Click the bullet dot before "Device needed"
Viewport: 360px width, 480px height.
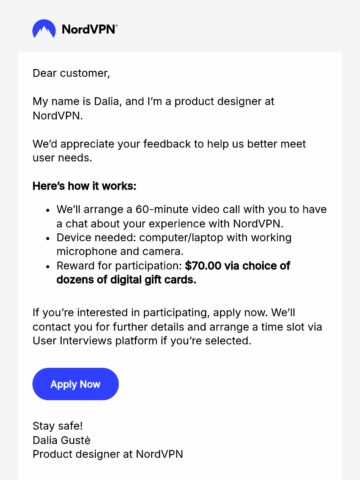tap(48, 238)
